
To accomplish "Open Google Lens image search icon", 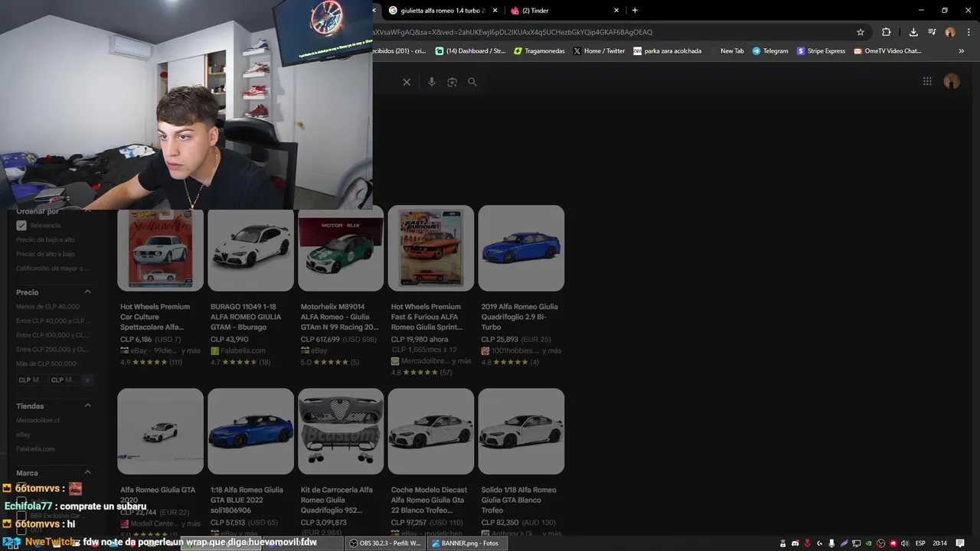I will [452, 82].
